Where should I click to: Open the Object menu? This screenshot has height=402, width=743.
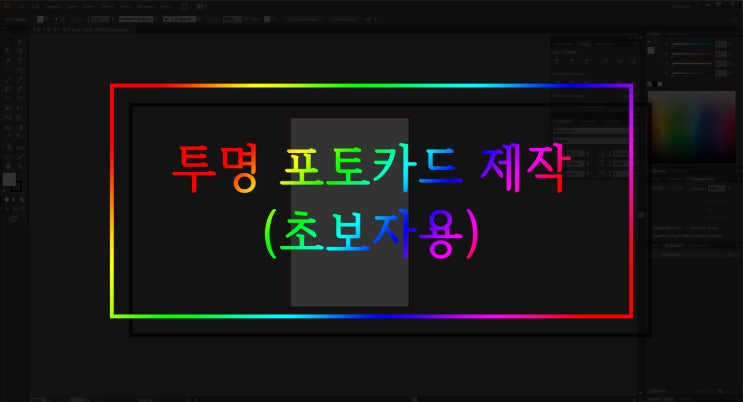pyautogui.click(x=54, y=7)
